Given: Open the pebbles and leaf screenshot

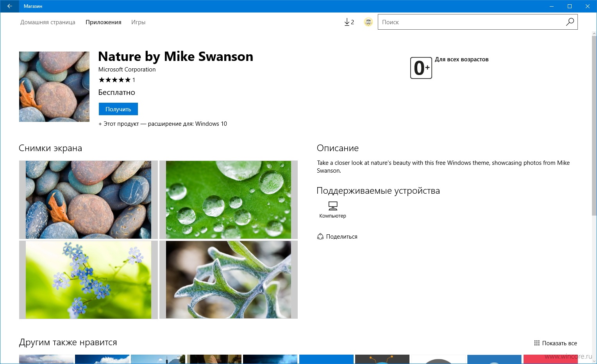Looking at the screenshot, I should click(88, 200).
